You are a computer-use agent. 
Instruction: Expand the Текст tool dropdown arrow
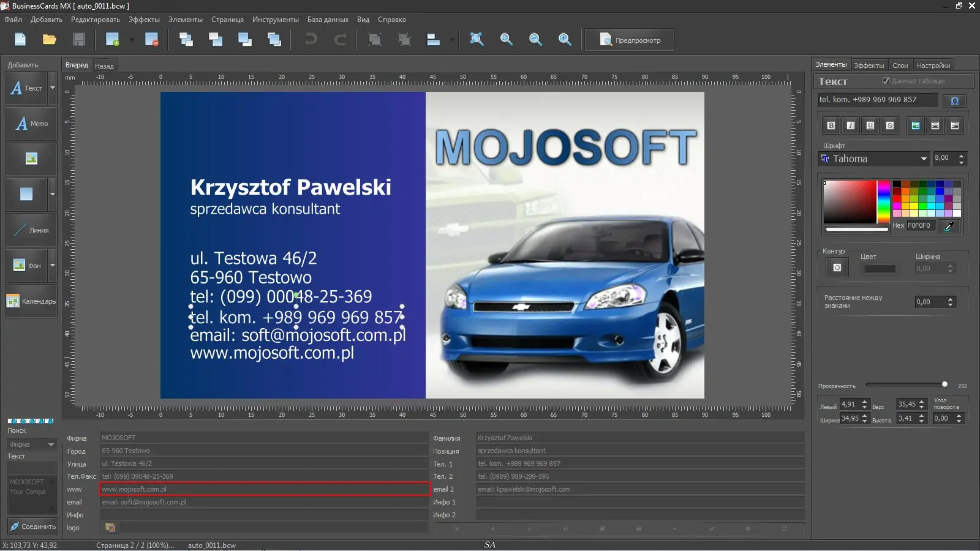tap(53, 88)
